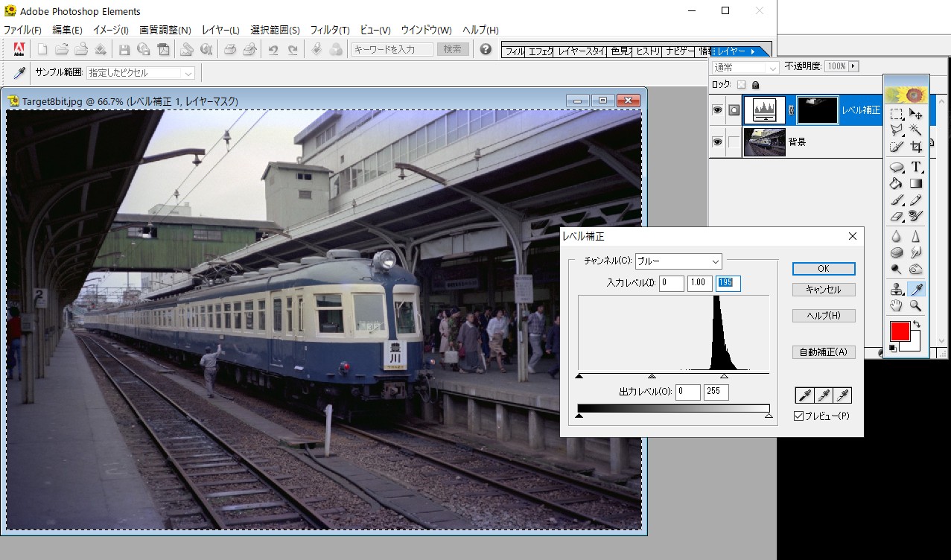Select the Zoom tool
The width and height of the screenshot is (951, 560).
[916, 305]
